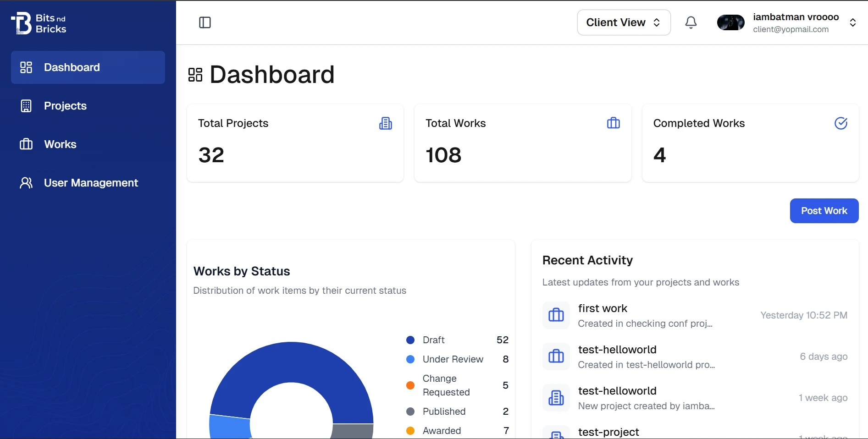Viewport: 868px width, 439px height.
Task: Open the notifications bell
Action: pyautogui.click(x=691, y=22)
